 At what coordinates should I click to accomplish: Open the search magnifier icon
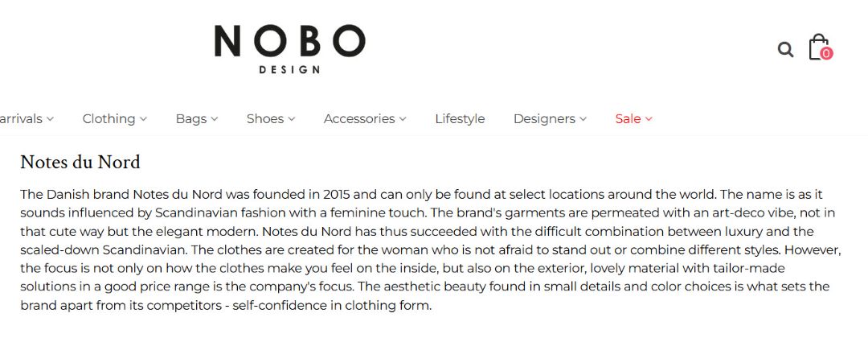[x=785, y=50]
